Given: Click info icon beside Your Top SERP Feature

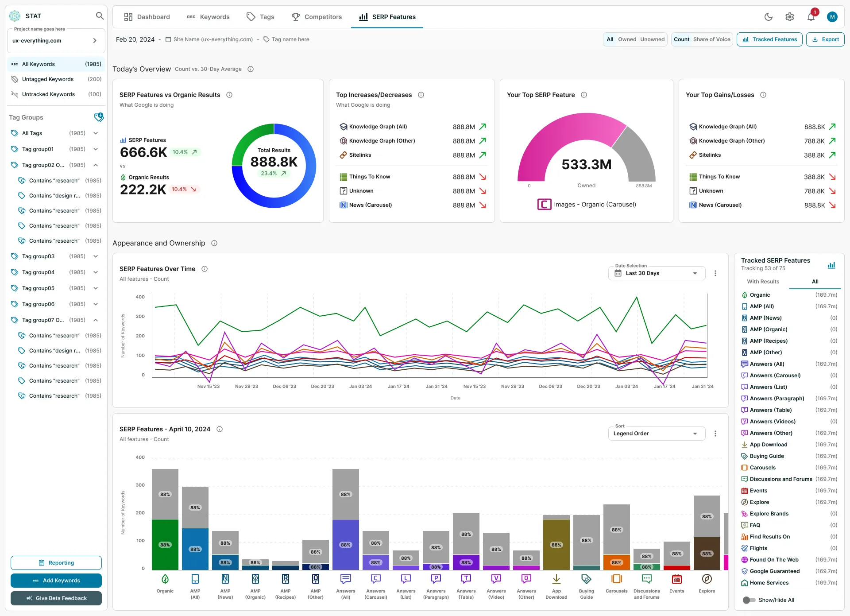Looking at the screenshot, I should click(584, 95).
